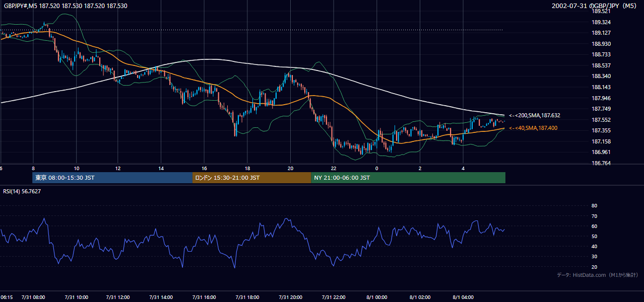The height and width of the screenshot is (302, 644).
Task: Click the RSI(14) 56.7627 indicator label
Action: point(22,191)
